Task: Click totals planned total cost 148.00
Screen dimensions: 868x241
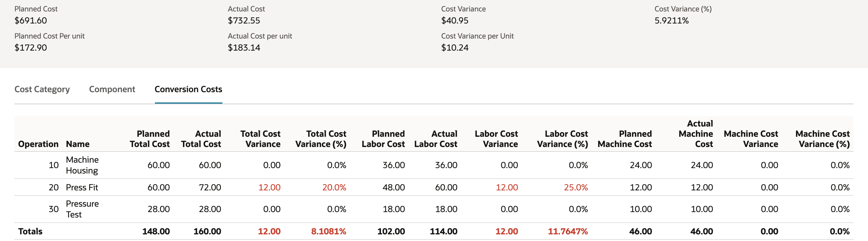Action: click(x=156, y=231)
